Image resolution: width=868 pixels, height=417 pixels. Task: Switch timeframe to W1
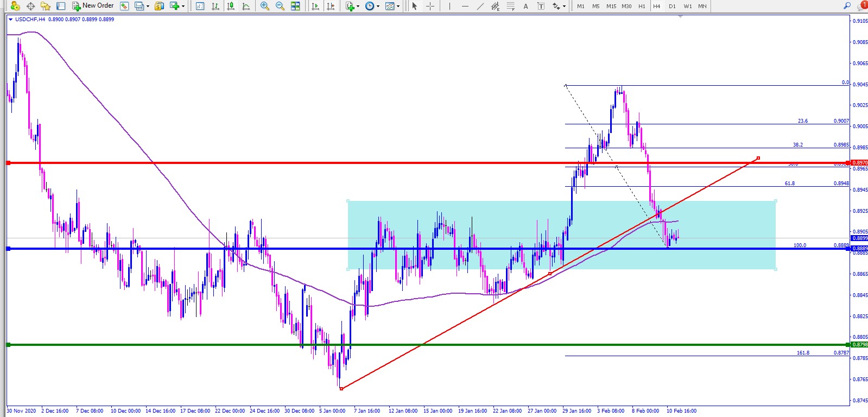coord(688,6)
